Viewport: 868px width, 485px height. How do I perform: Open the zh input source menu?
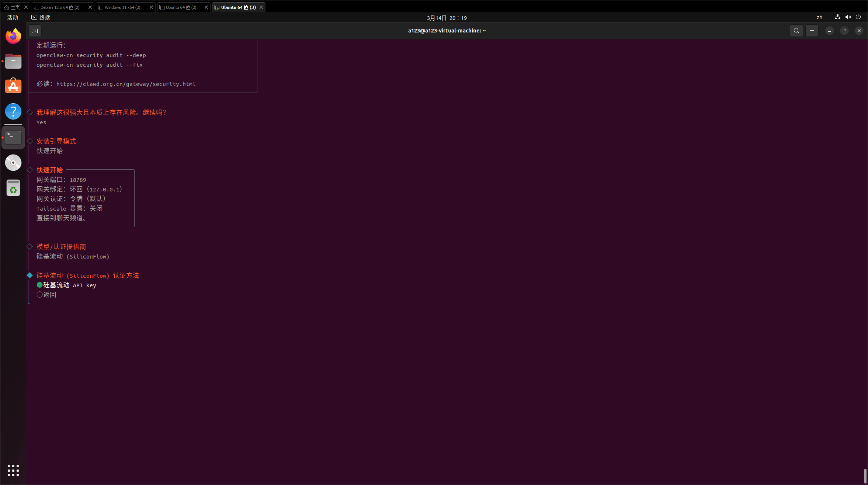pyautogui.click(x=819, y=17)
